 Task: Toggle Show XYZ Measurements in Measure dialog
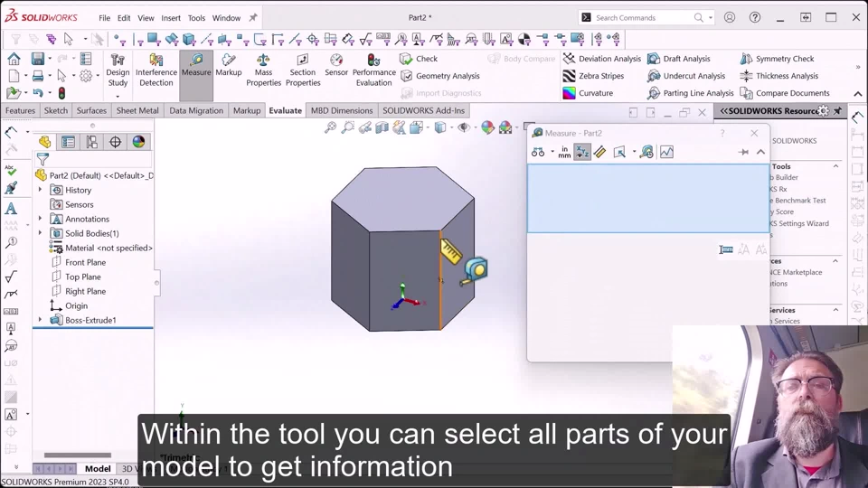[581, 152]
